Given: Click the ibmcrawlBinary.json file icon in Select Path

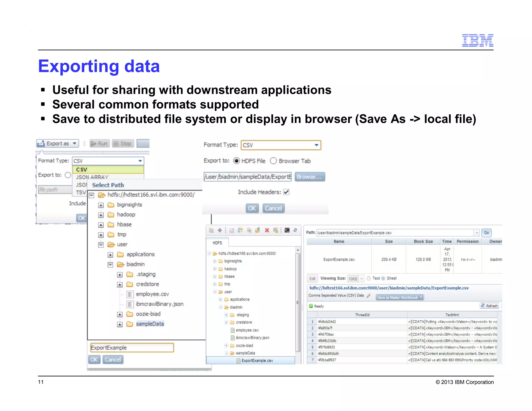Looking at the screenshot, I should [x=130, y=304].
